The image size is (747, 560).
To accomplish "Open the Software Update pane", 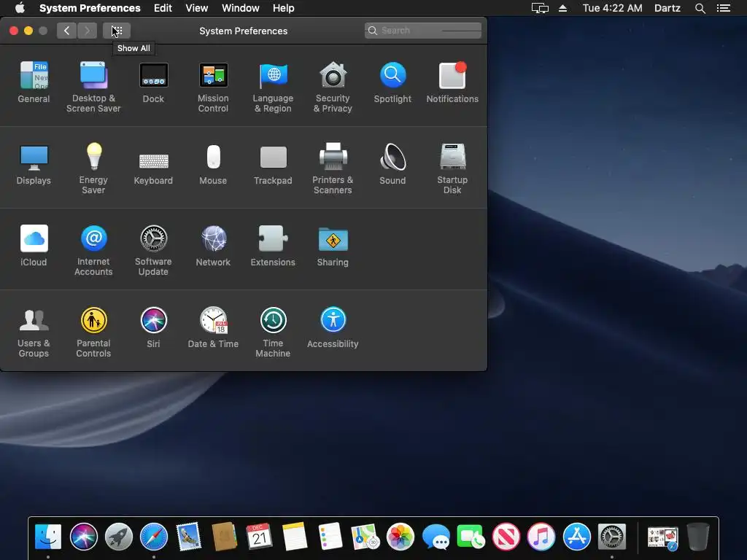I will [x=153, y=250].
